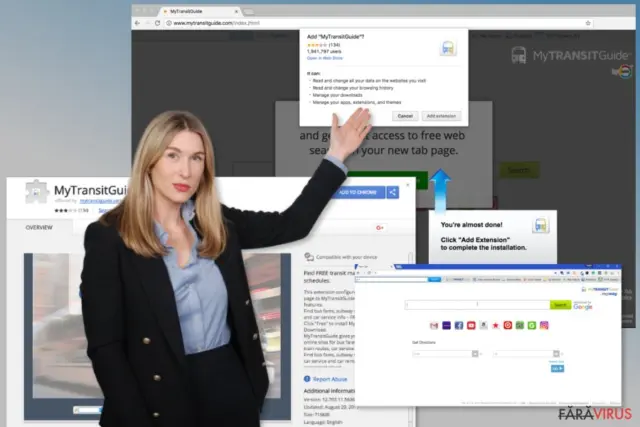This screenshot has width=640, height=427.
Task: Focus the main new tab search box
Action: click(477, 305)
